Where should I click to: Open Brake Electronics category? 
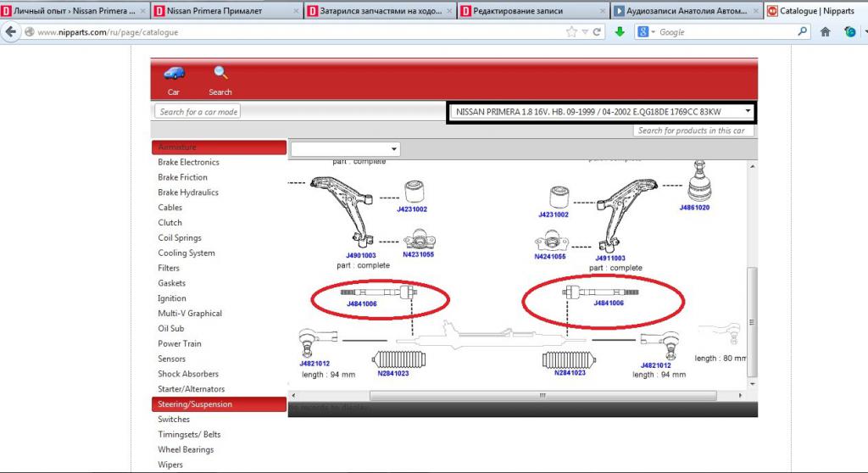click(188, 162)
